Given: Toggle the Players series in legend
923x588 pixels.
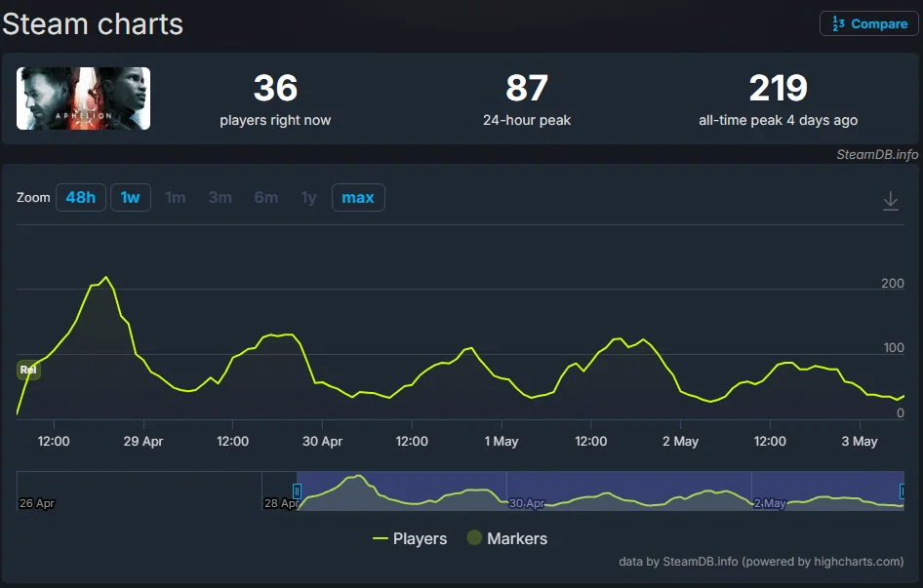Looking at the screenshot, I should tap(410, 538).
